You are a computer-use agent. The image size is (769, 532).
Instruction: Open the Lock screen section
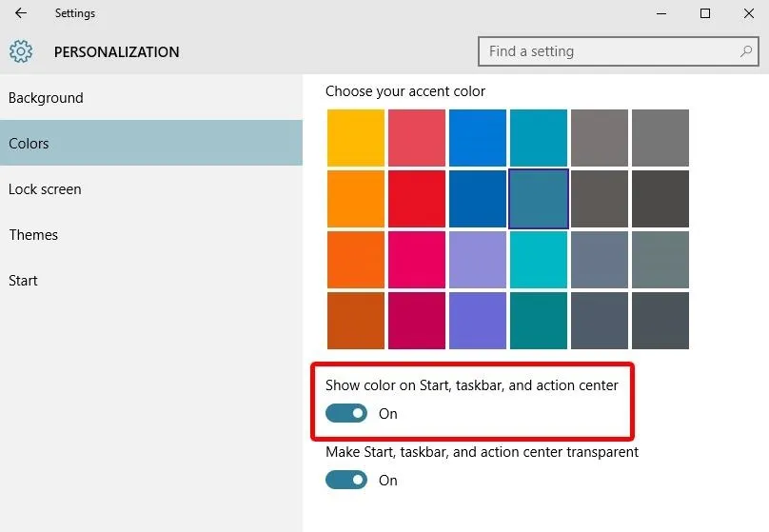coord(151,188)
